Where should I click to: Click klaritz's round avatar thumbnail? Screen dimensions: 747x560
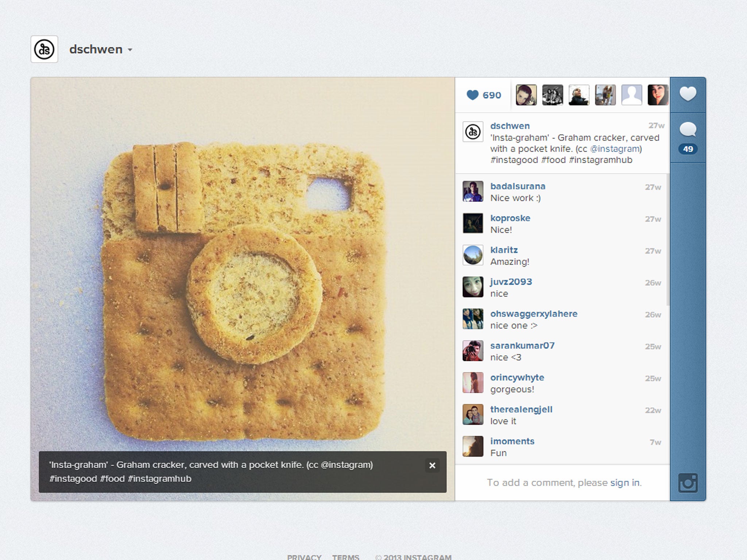(x=473, y=255)
